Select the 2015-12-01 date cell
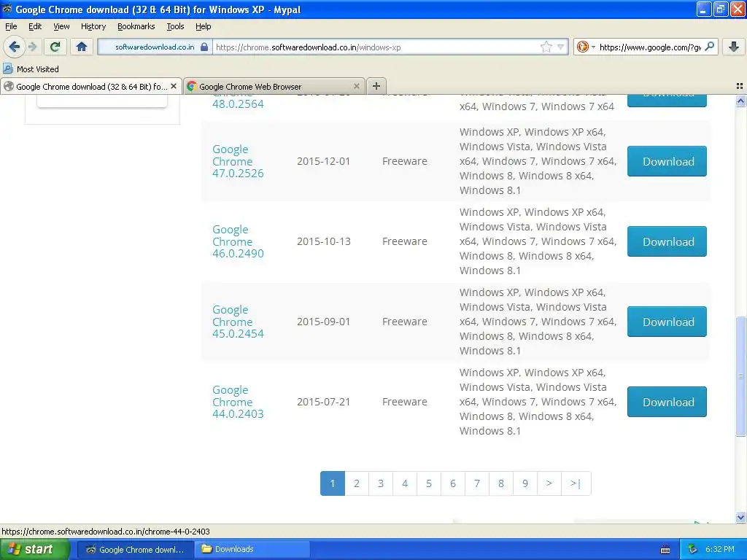This screenshot has width=747, height=560. pyautogui.click(x=323, y=161)
